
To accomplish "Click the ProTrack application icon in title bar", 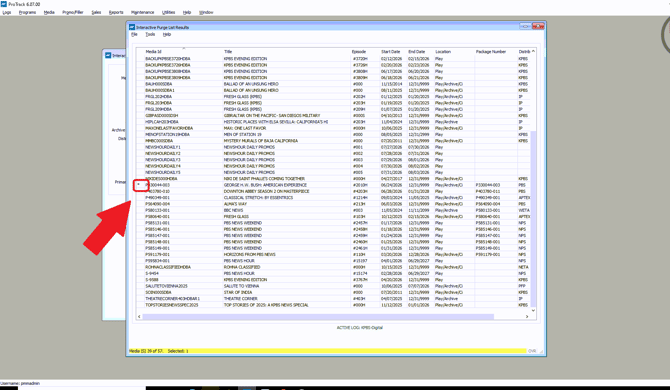I will [x=4, y=4].
